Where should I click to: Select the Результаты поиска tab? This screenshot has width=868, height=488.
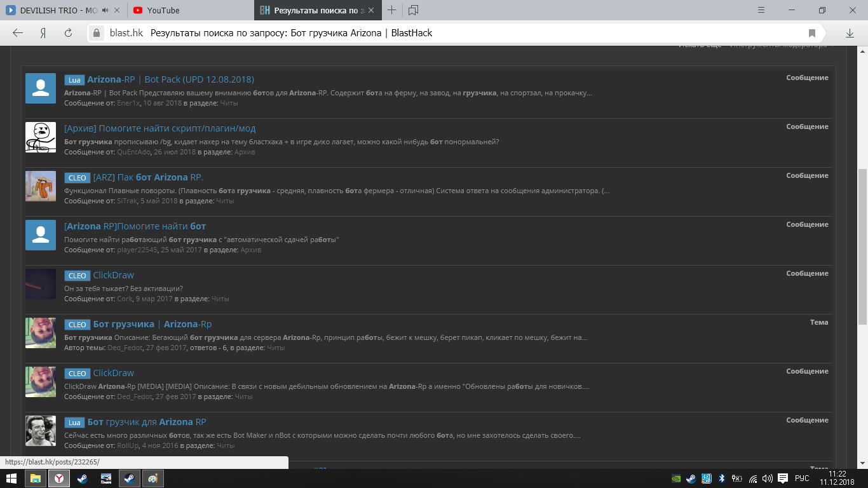coord(318,10)
